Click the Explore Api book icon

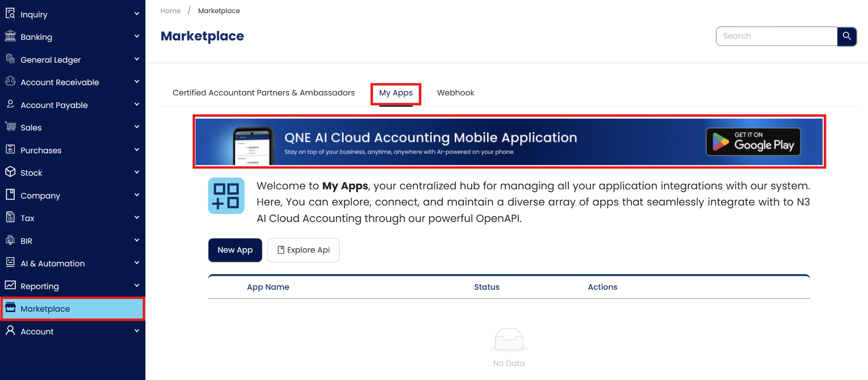pos(281,250)
